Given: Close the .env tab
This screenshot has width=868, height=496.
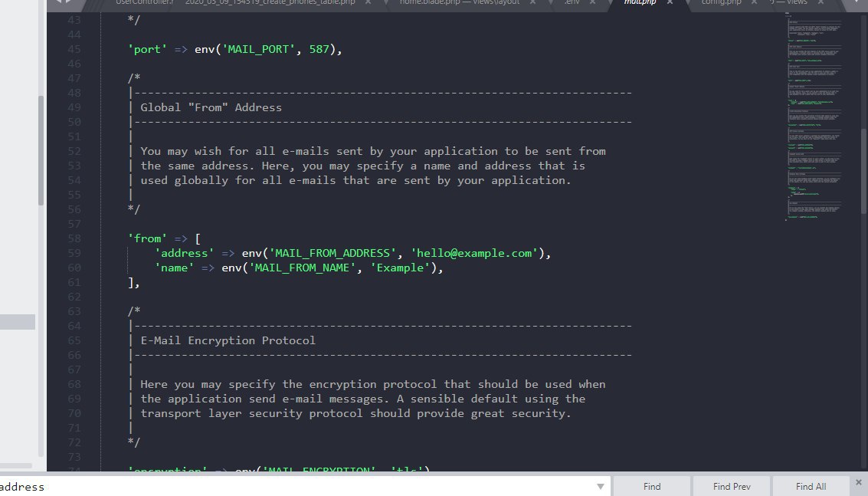Looking at the screenshot, I should [x=592, y=3].
